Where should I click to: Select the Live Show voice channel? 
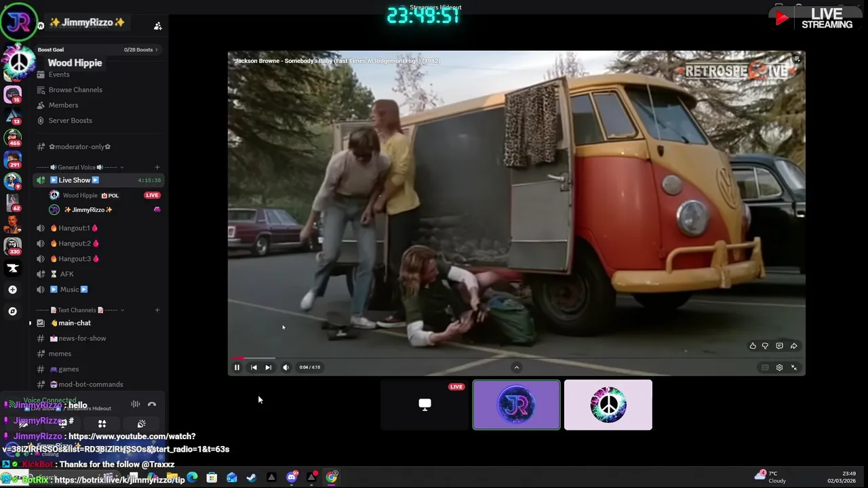pos(98,180)
